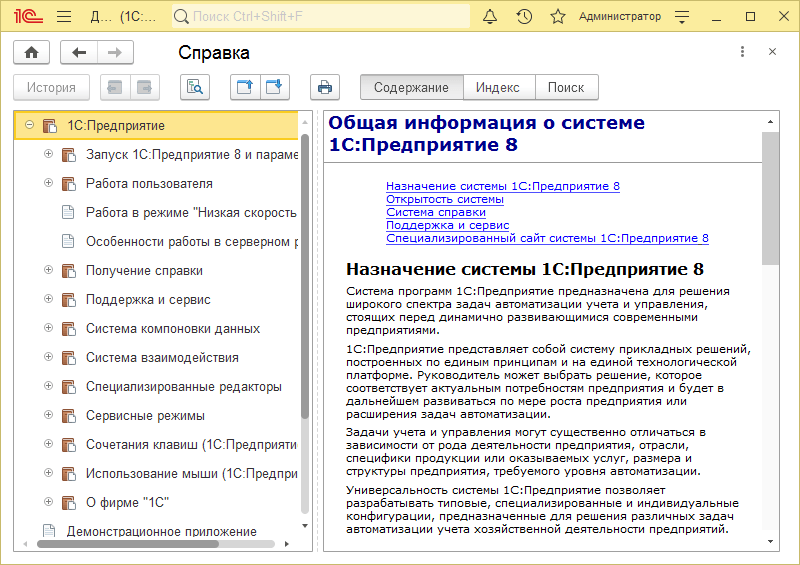
Task: Focus the global search field
Action: tap(321, 17)
